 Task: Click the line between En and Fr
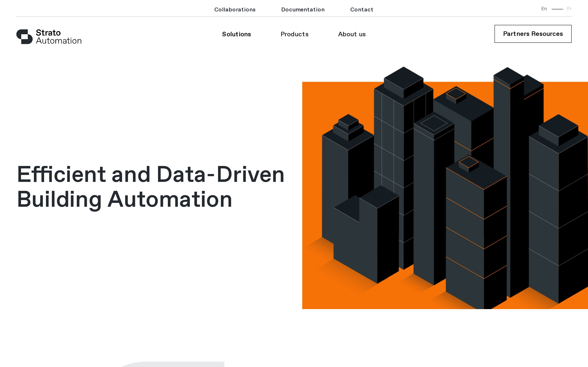[x=557, y=9]
